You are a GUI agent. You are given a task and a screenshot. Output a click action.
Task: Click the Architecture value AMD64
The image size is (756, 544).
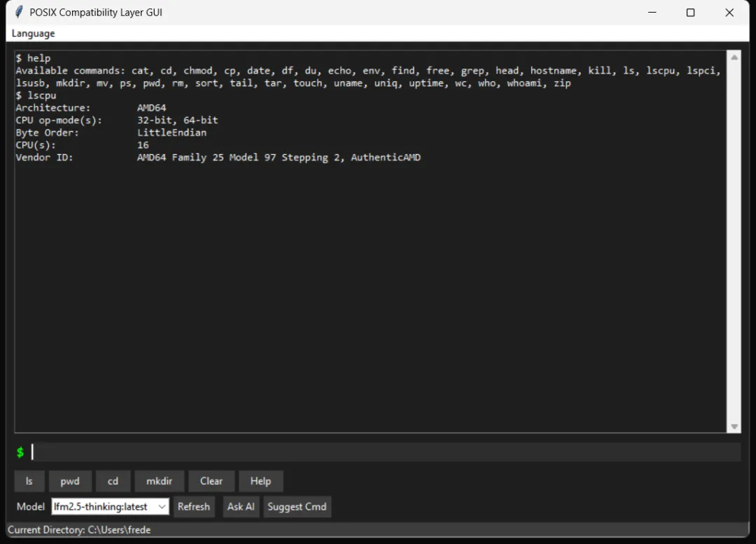click(151, 108)
